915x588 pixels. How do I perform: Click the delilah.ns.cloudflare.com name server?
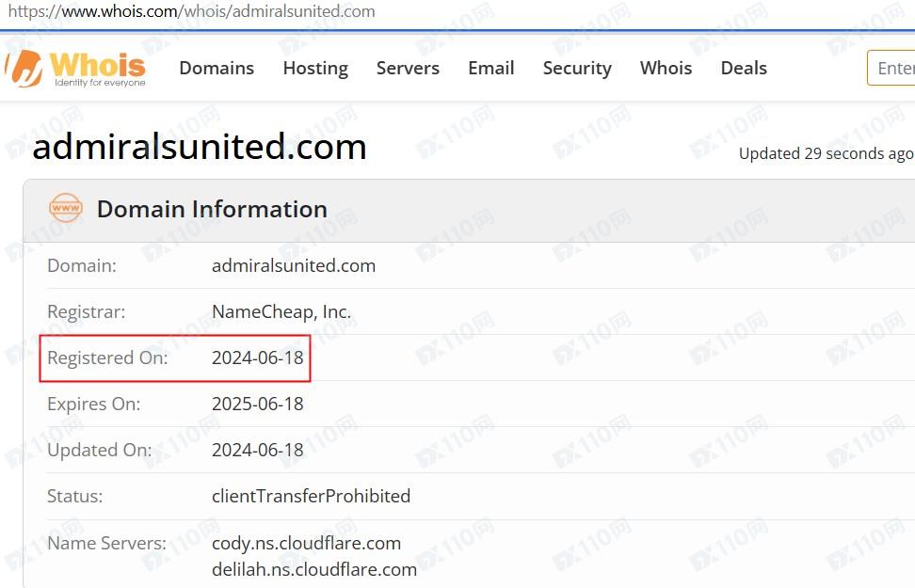tap(314, 569)
